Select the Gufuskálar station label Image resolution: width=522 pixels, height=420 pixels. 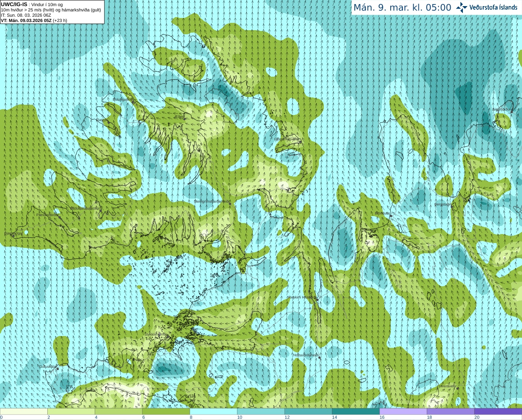point(48,367)
